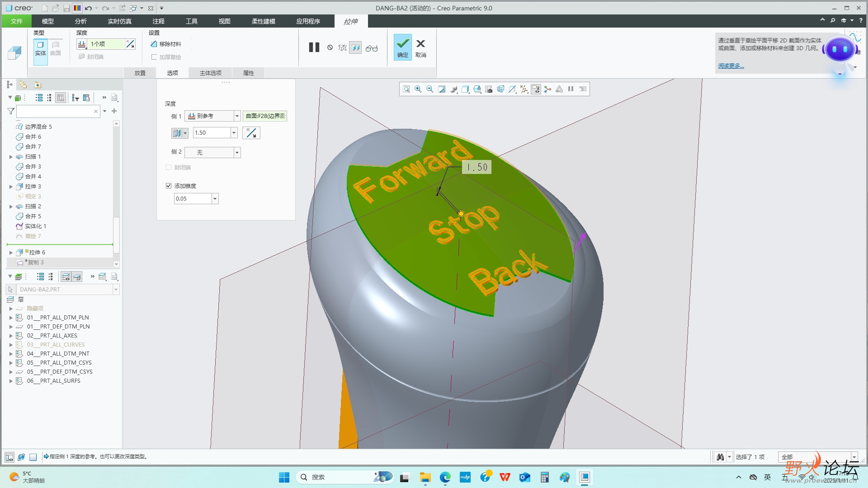Open the 属性 tab

249,73
